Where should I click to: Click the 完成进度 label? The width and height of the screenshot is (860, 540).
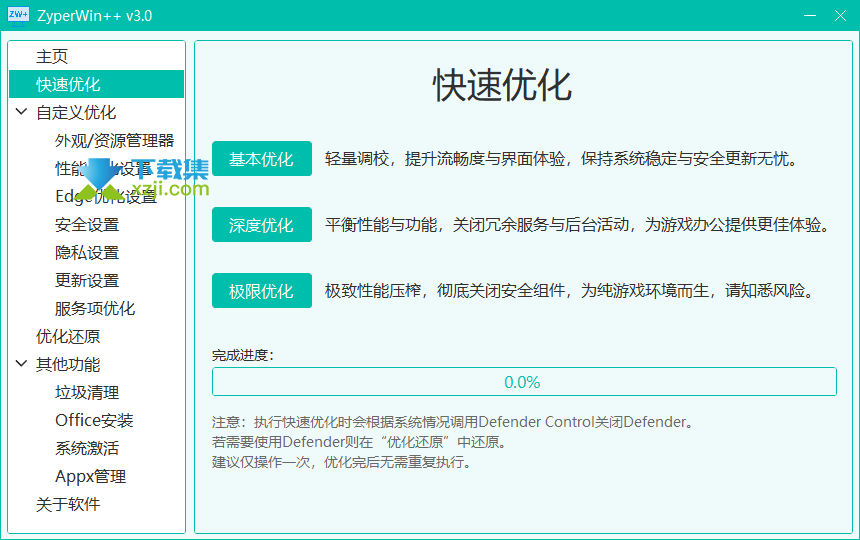click(x=243, y=355)
